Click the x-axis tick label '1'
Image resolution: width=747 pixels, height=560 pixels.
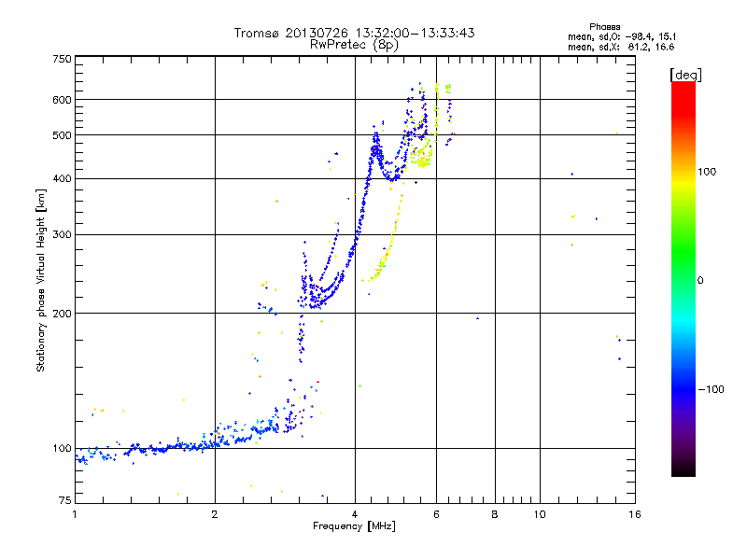coord(75,514)
